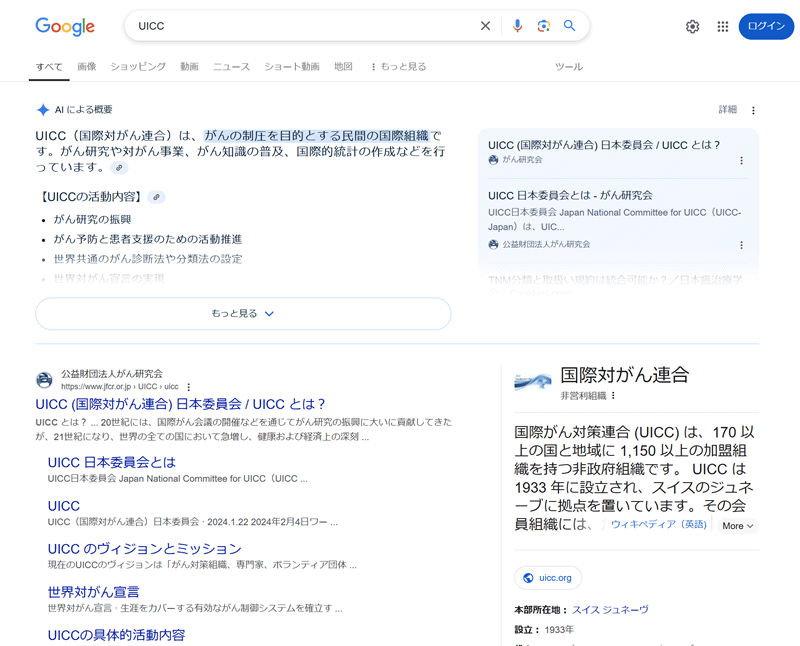Select the すべて tab
The image size is (800, 646).
coord(49,67)
